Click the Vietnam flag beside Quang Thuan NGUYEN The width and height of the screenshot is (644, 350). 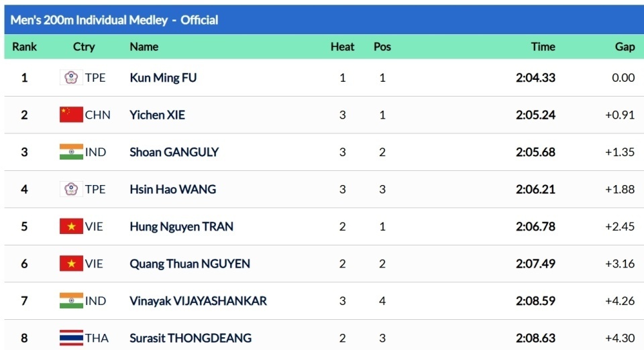point(71,264)
